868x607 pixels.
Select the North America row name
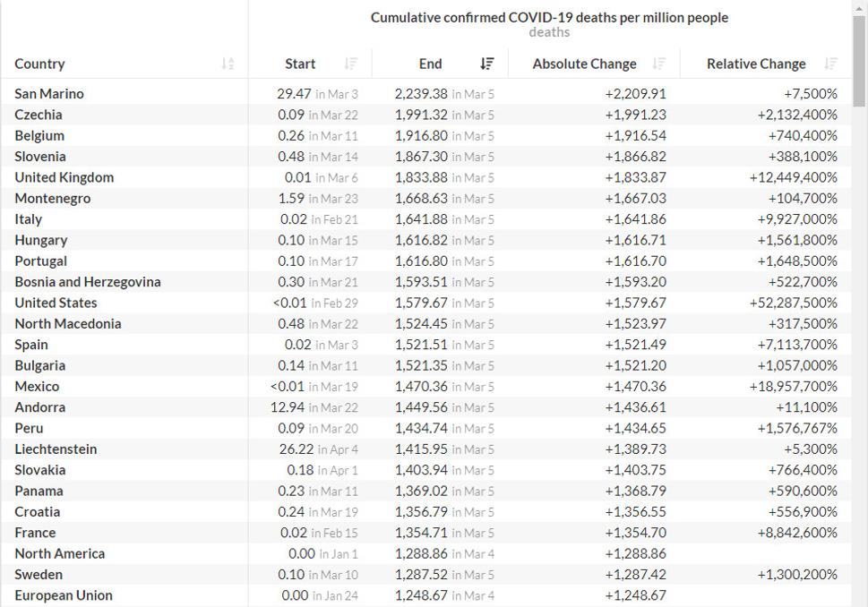(x=60, y=554)
